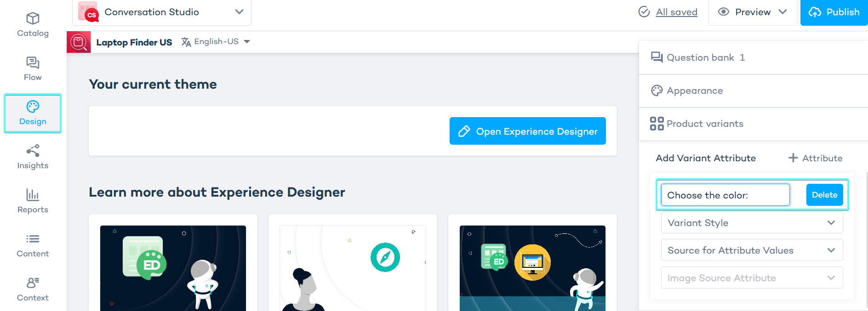Collapse the Product variants section
This screenshot has width=868, height=311.
704,124
